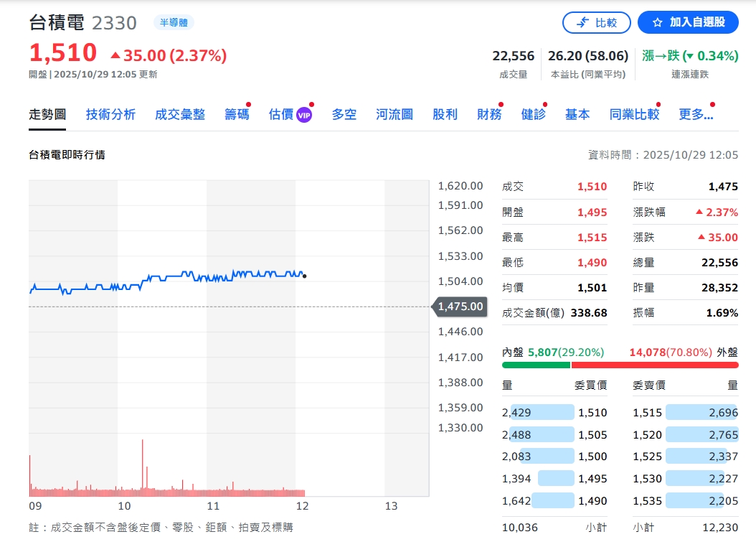This screenshot has height=547, width=756.
Task: Switch to 同業比較 tab
Action: coord(634,114)
